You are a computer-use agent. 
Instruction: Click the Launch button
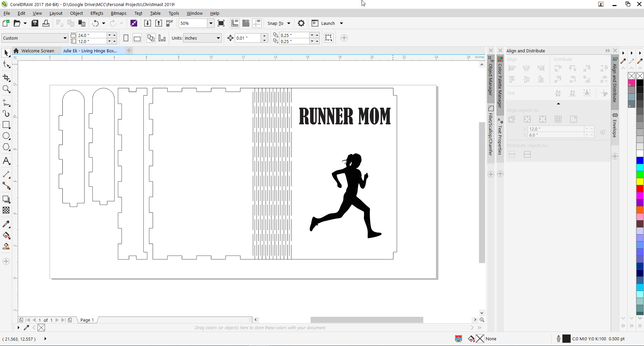tap(327, 23)
